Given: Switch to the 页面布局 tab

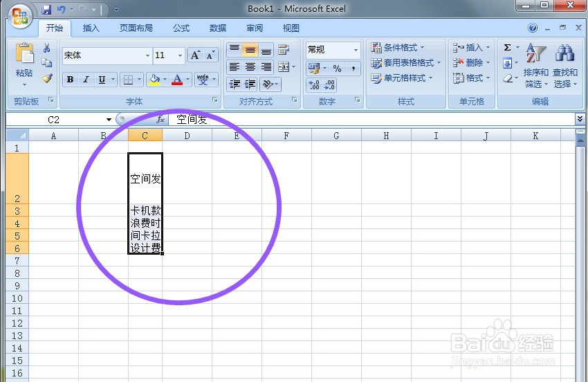Looking at the screenshot, I should (x=136, y=28).
